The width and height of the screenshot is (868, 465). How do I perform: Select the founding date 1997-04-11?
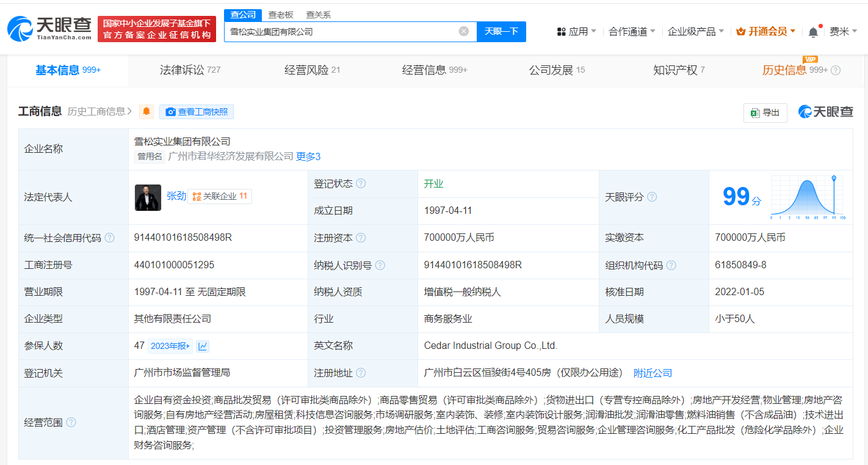(449, 211)
